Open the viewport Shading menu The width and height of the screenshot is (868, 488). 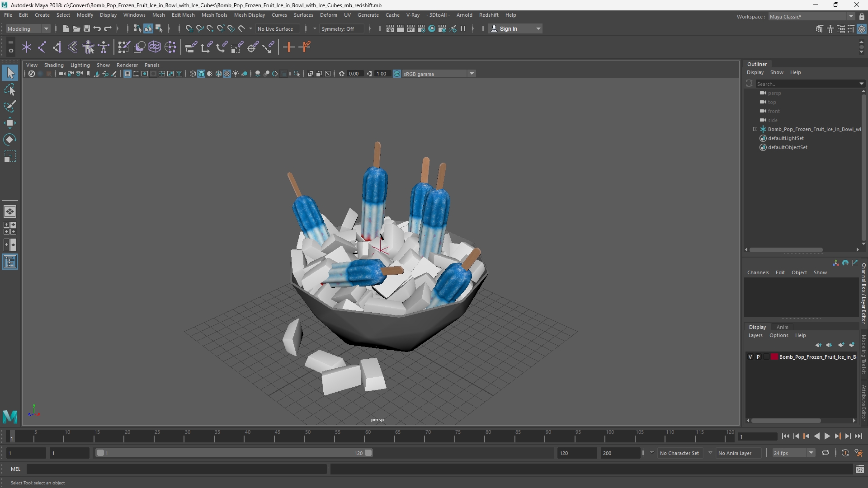(54, 65)
